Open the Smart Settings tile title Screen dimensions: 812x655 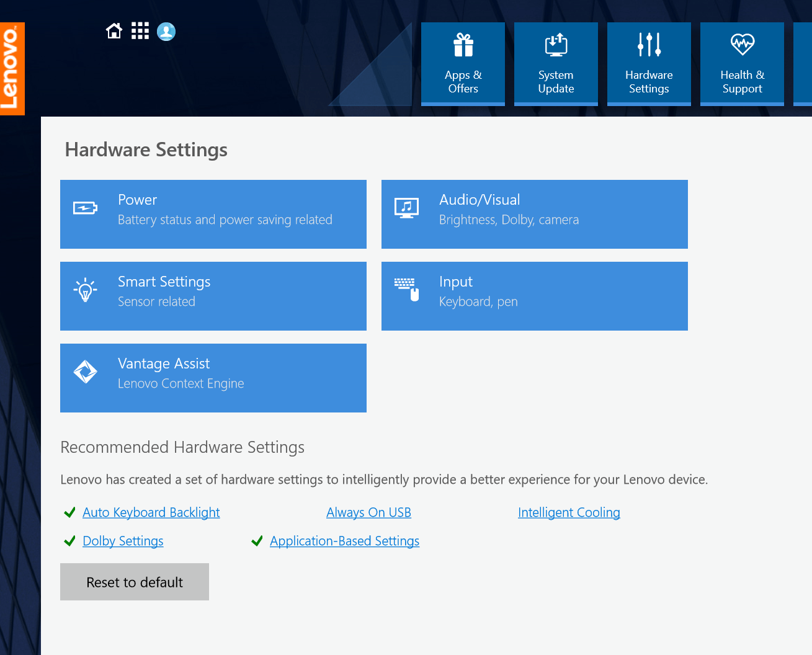pyautogui.click(x=164, y=282)
